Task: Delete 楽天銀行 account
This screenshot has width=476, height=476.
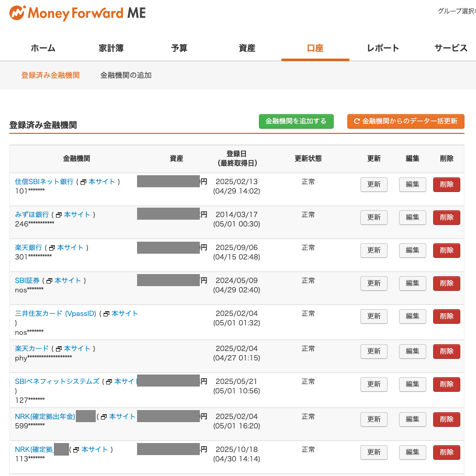Action: click(x=447, y=250)
